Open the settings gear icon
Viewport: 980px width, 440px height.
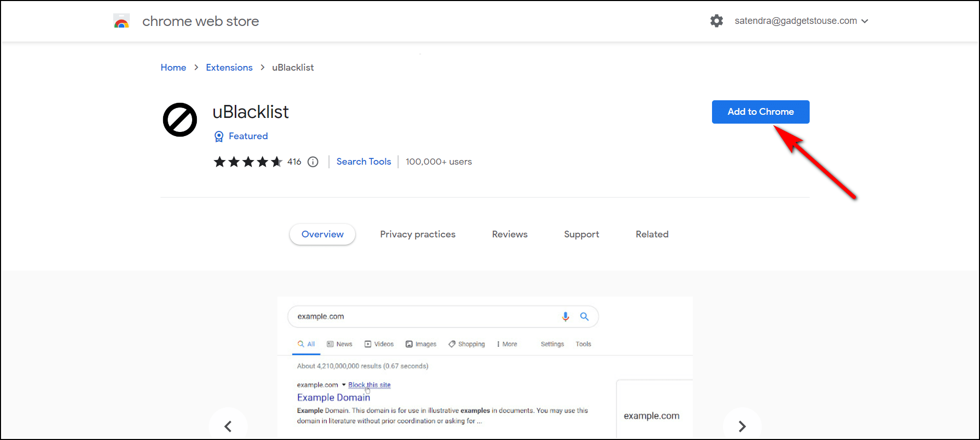[717, 21]
